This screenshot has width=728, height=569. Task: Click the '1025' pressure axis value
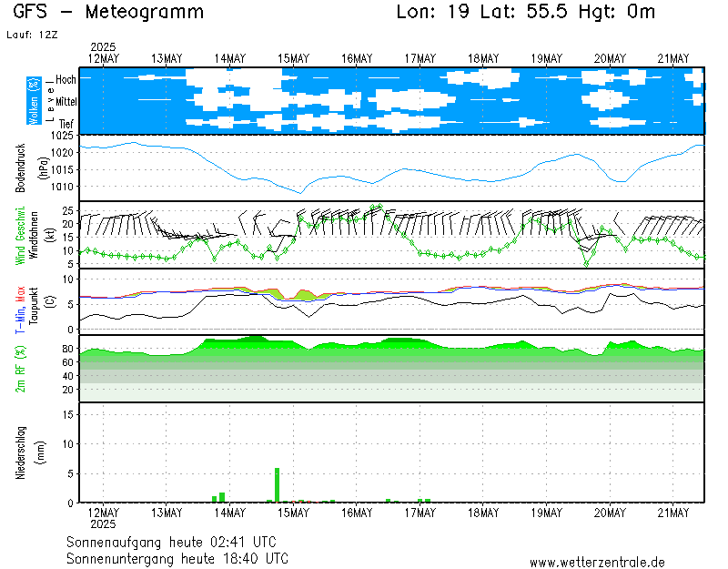point(62,136)
